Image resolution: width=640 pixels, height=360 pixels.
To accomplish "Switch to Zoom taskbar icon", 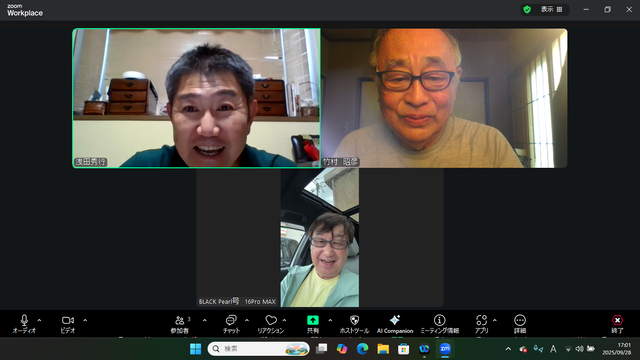I will pyautogui.click(x=444, y=349).
